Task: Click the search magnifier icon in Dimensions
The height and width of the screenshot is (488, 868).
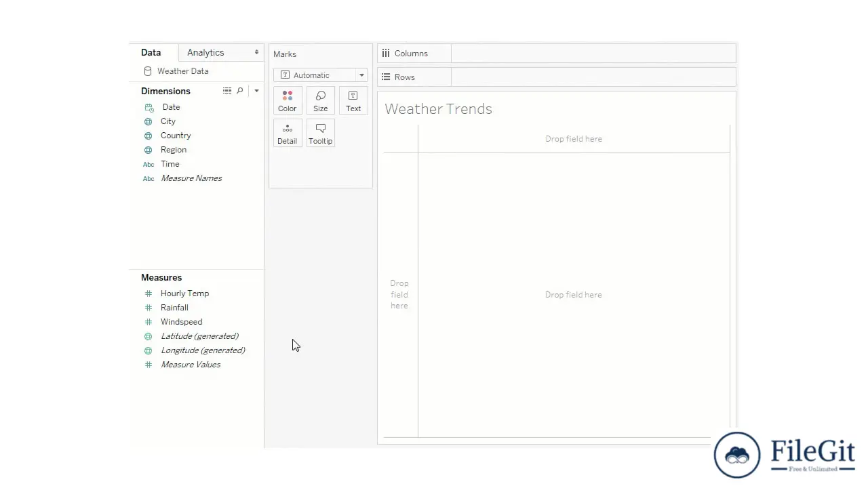Action: click(x=239, y=91)
